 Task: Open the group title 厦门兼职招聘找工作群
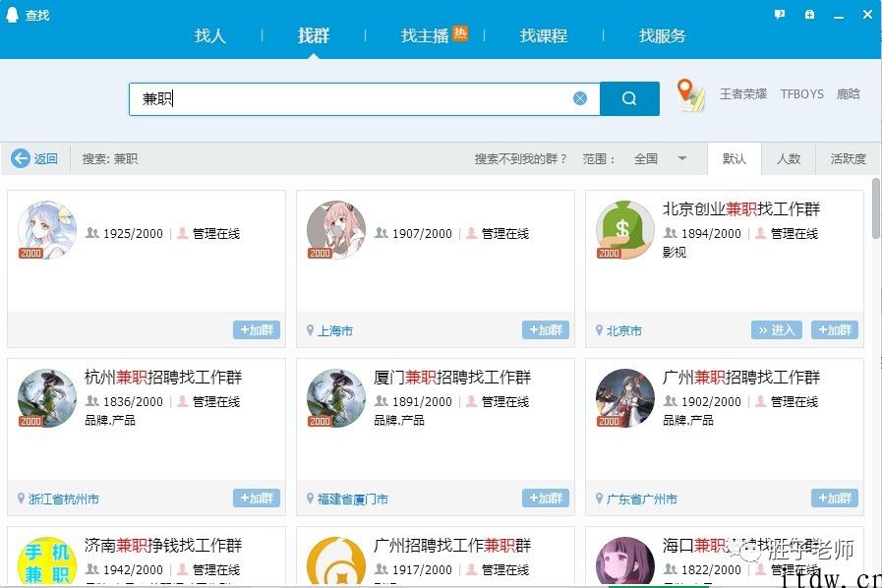point(452,377)
